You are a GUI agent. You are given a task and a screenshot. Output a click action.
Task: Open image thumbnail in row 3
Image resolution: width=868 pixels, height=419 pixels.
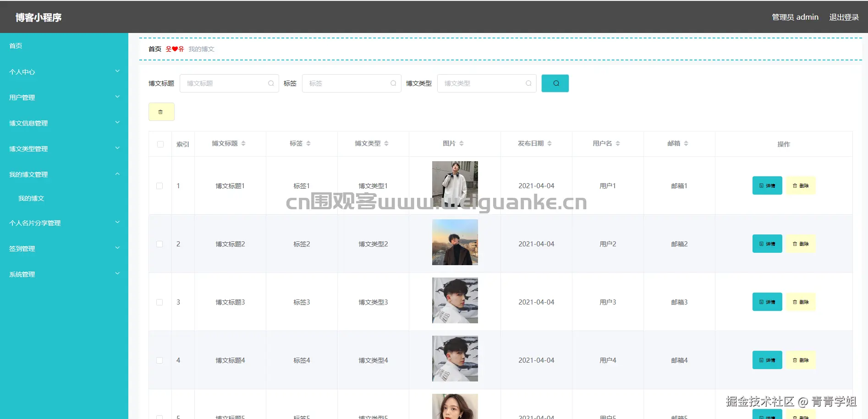point(455,300)
